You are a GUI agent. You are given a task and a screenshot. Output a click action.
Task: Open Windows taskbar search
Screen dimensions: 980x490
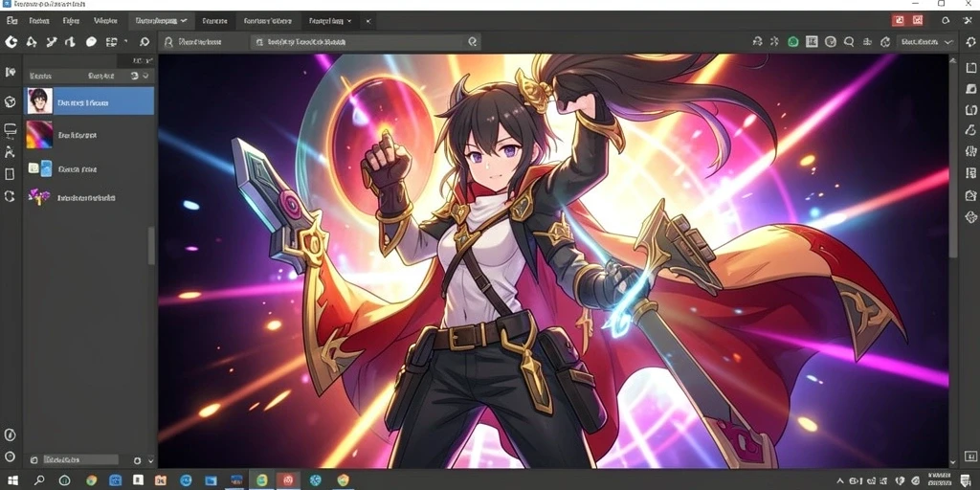tap(39, 480)
